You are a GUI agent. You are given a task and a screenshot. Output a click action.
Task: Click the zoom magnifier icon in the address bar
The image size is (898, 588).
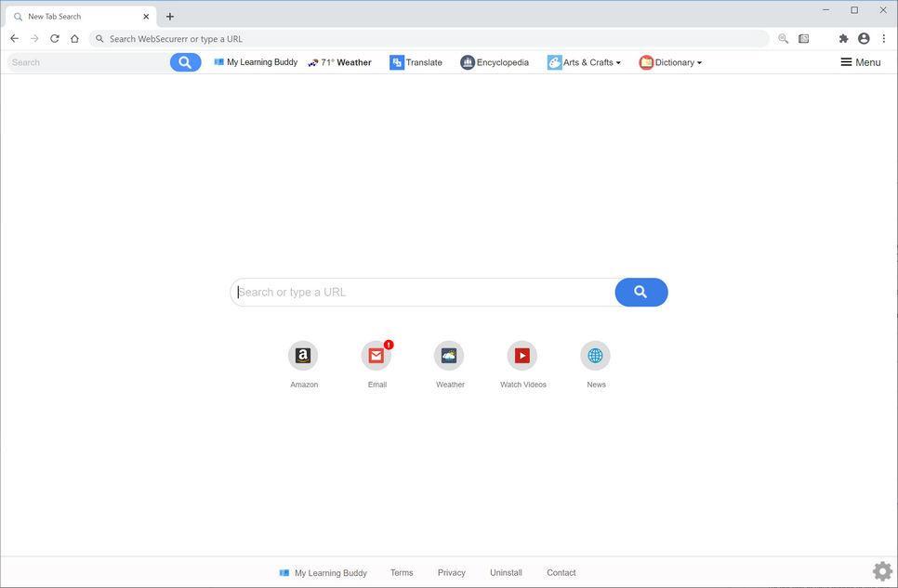(783, 38)
